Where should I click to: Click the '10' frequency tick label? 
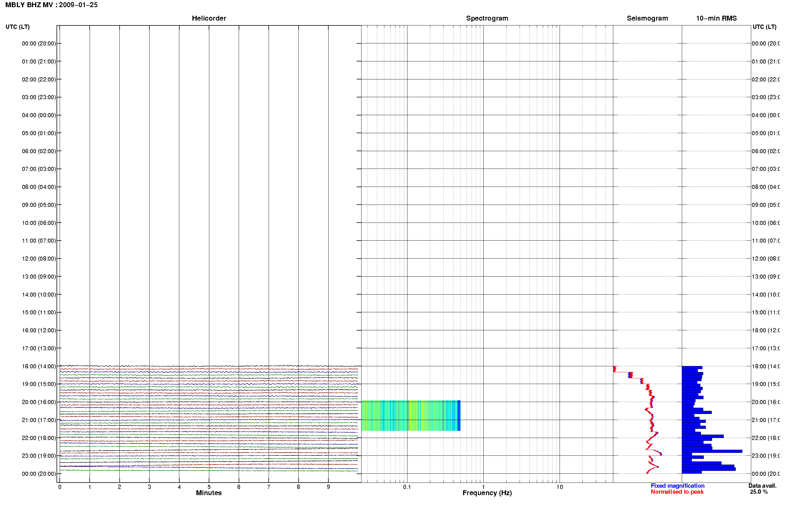(x=559, y=487)
